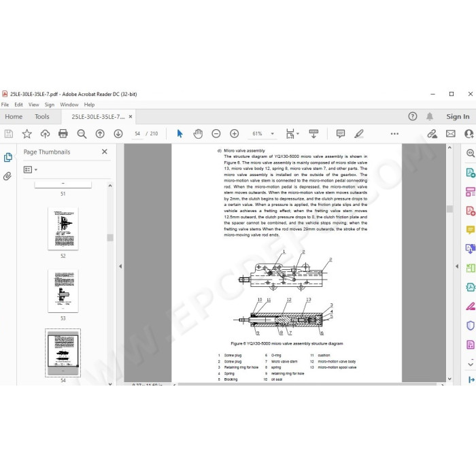The width and height of the screenshot is (476, 476).
Task: Toggle the Page Thumbnails panel icon
Action: [8, 157]
